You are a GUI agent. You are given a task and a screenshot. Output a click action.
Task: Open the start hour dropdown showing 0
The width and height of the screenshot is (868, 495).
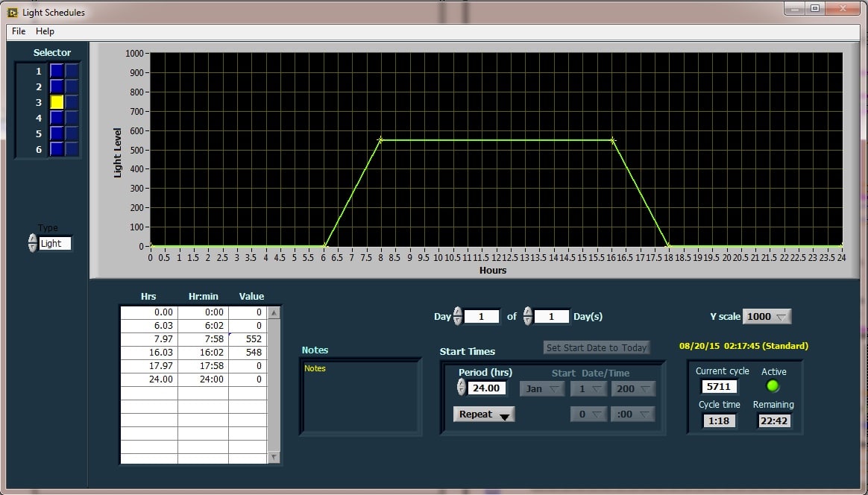click(x=589, y=414)
